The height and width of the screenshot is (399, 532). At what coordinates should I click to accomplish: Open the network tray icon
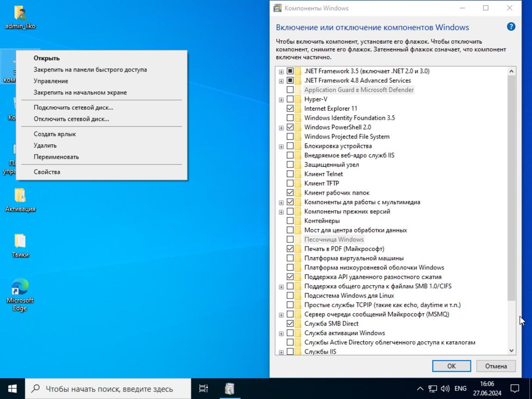click(x=433, y=388)
